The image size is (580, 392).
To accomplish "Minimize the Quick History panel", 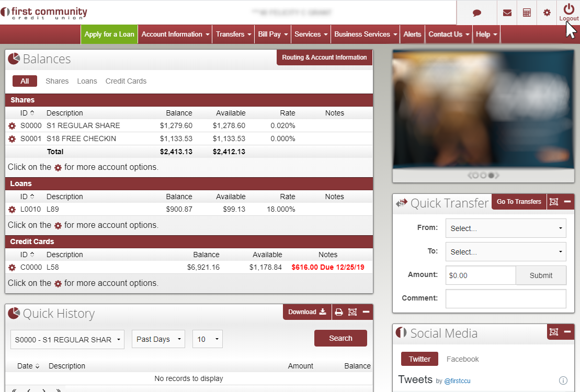I will point(366,312).
